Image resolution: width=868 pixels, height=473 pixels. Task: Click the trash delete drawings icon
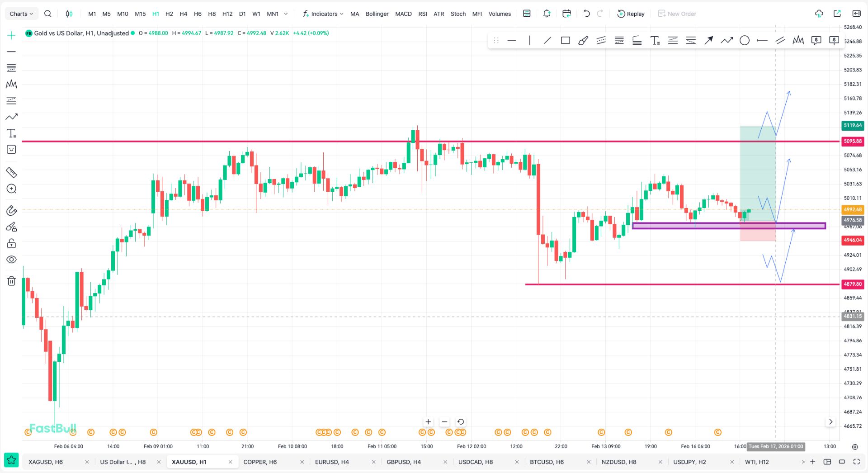click(11, 281)
